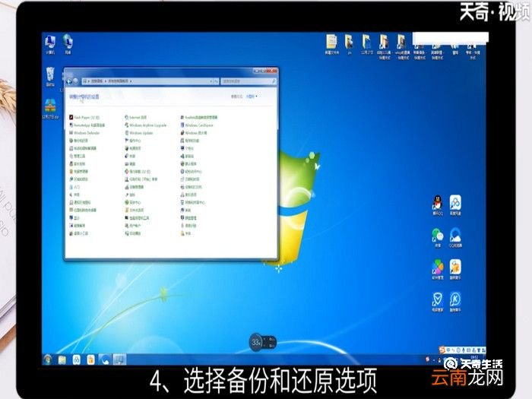Click the Control Panel address bar
This screenshot has height=399, width=532.
point(150,81)
